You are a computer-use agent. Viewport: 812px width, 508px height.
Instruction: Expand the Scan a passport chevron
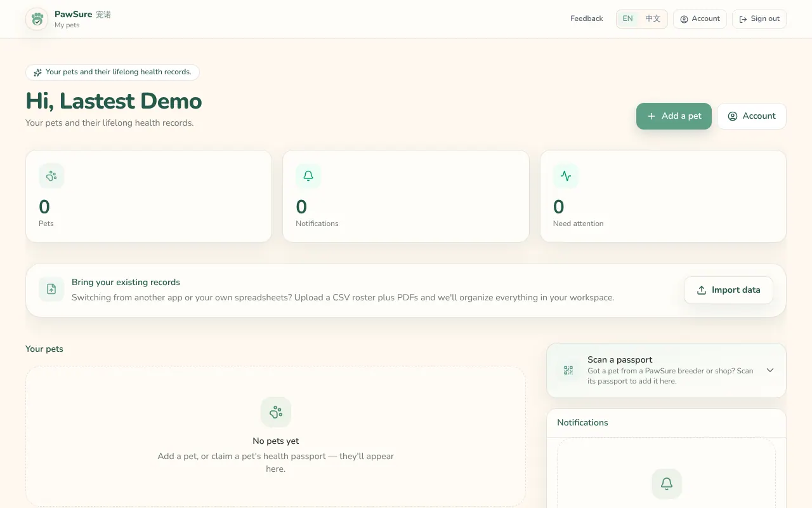click(x=770, y=370)
